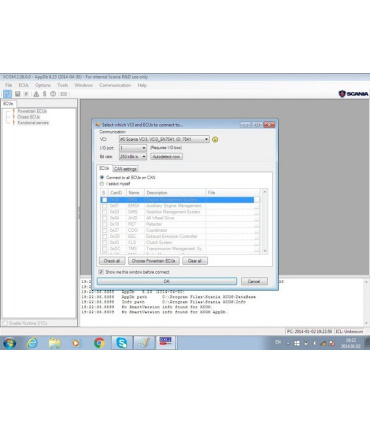Open the Bit rate dropdown

(x=133, y=156)
